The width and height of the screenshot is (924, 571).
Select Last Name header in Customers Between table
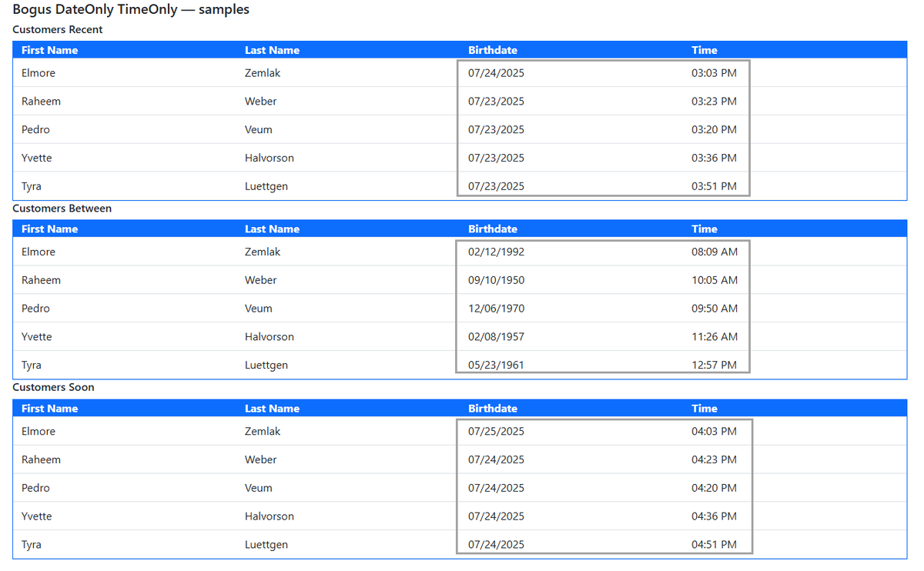click(272, 229)
